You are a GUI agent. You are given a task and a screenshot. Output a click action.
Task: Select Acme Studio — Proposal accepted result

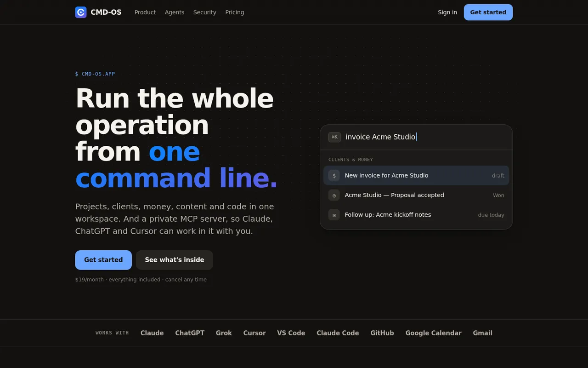pos(416,195)
